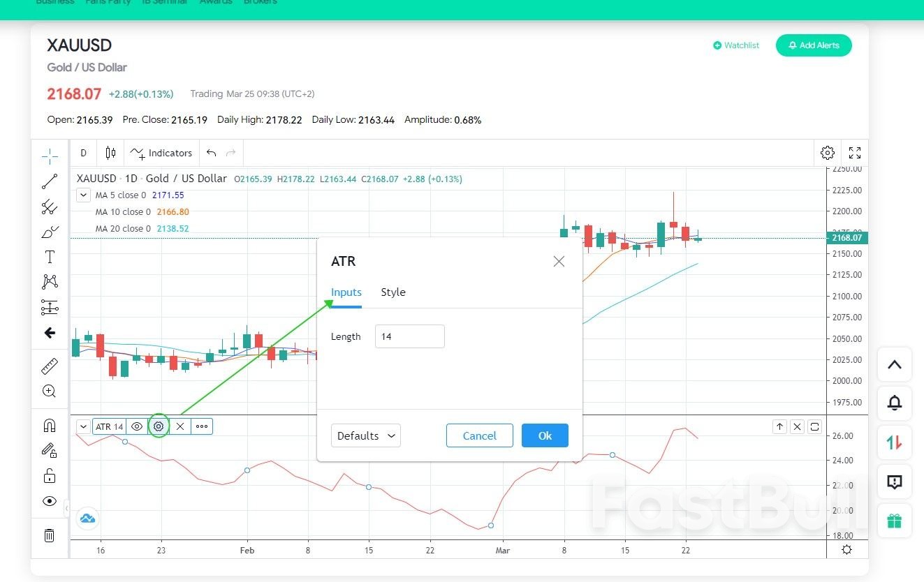Switch to the Style tab
This screenshot has height=582, width=924.
393,292
